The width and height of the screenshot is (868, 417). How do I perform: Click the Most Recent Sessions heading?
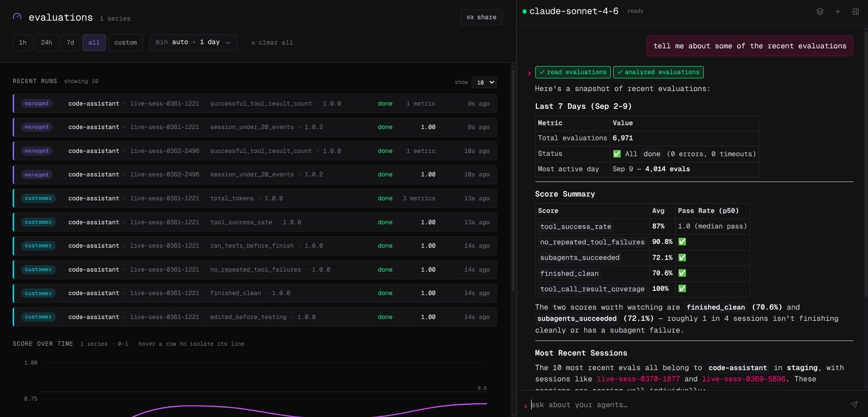(x=581, y=353)
